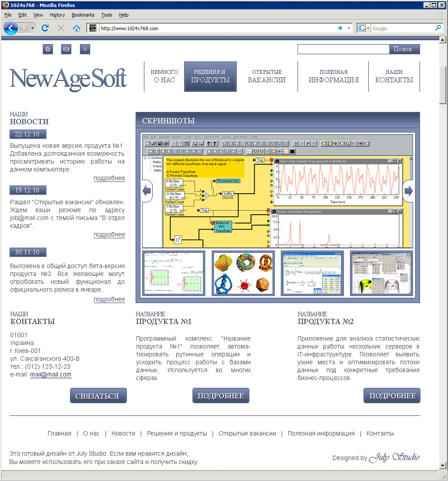The width and height of the screenshot is (448, 481).
Task: Click the search magnifier icon in Google box
Action: [x=438, y=28]
